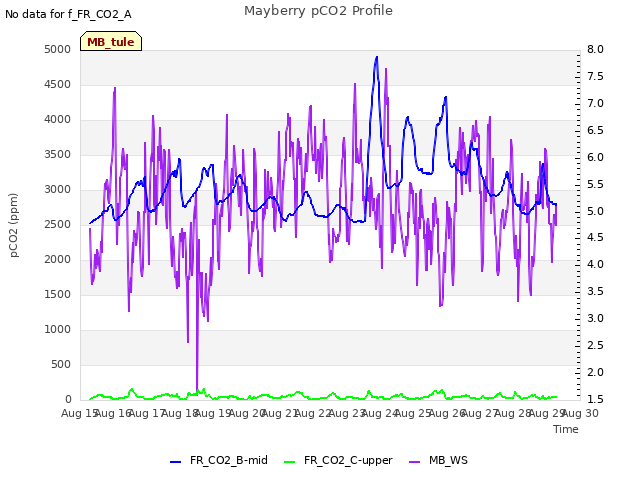640x480 pixels.
Task: Click the 2000 tick on left axis
Action: [58, 260]
